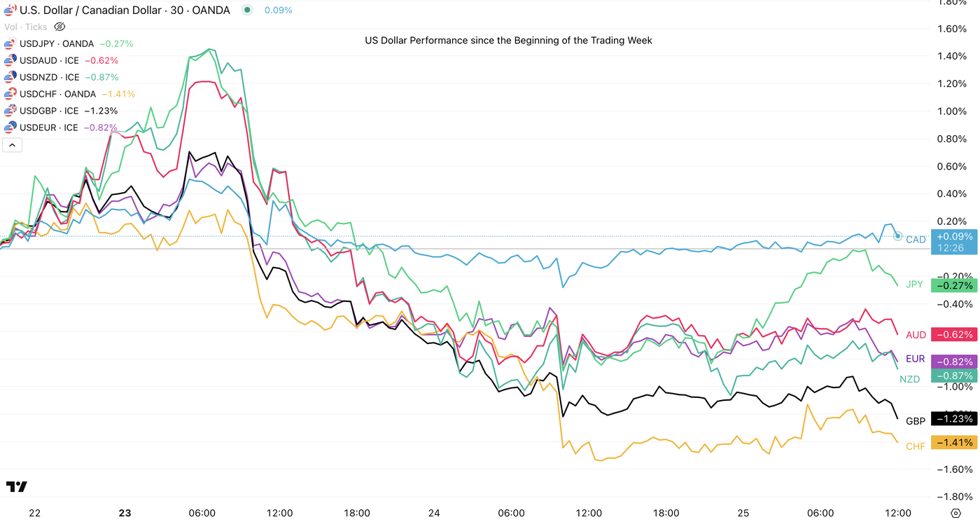Click the USD/CAD flag pair icon

pyautogui.click(x=10, y=11)
